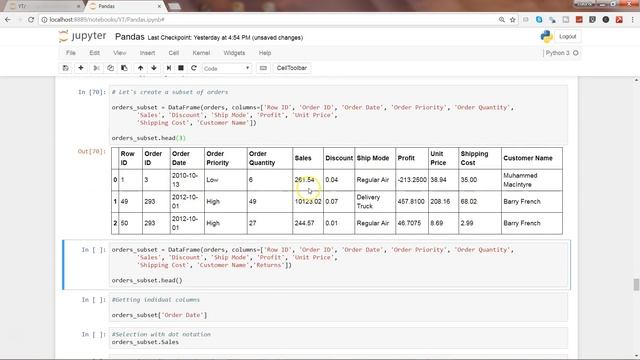Open Chrome menu three dots

click(632, 20)
